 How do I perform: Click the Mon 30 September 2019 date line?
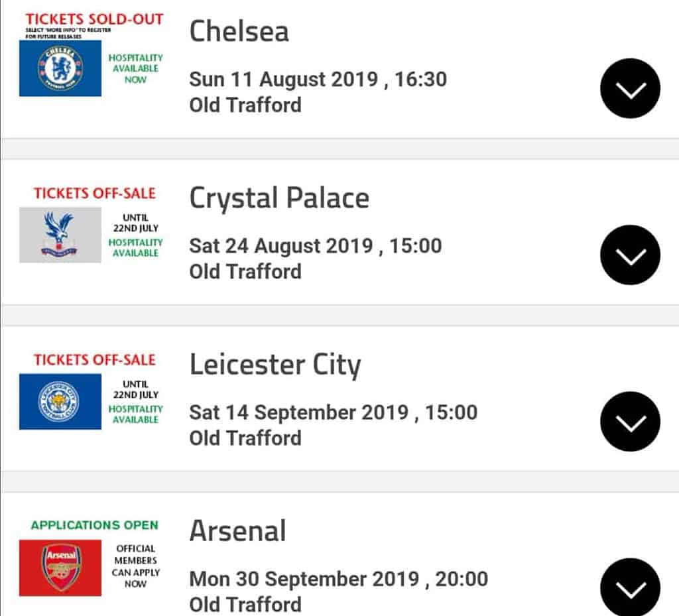[339, 580]
